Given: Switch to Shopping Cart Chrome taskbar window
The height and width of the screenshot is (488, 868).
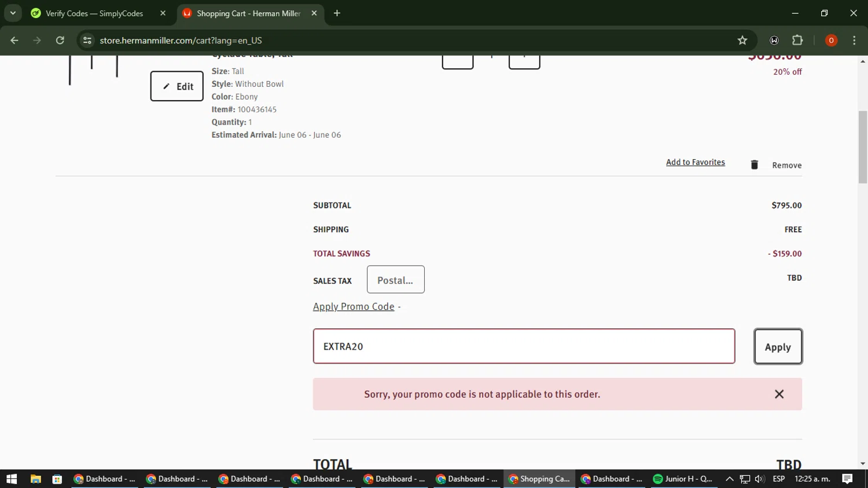Looking at the screenshot, I should tap(539, 479).
